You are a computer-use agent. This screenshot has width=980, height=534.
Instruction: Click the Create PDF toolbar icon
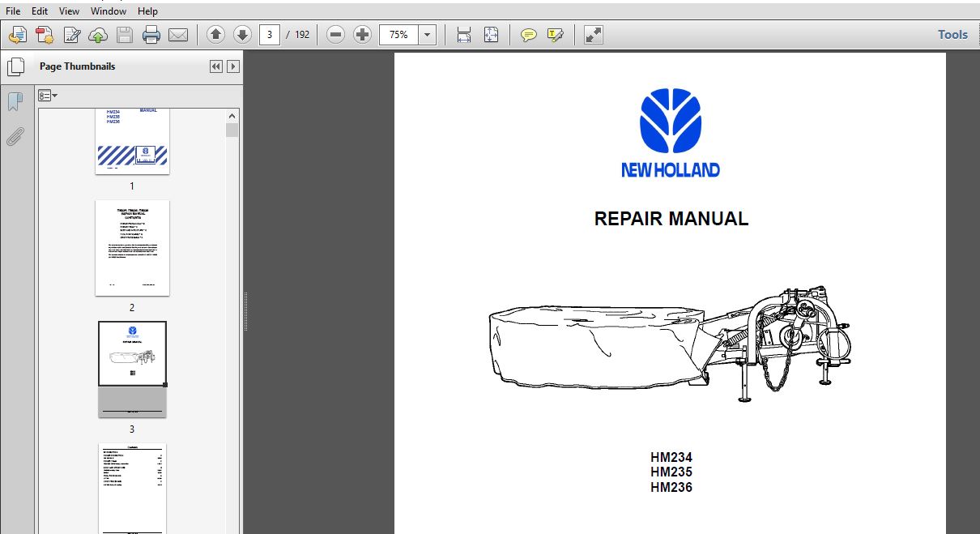coord(19,35)
